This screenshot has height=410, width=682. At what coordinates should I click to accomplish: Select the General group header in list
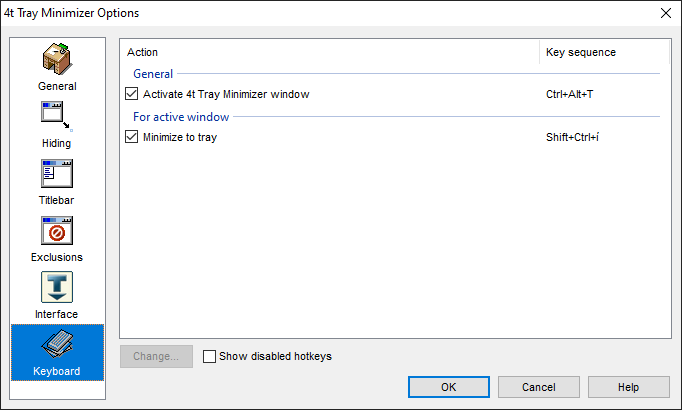[153, 74]
